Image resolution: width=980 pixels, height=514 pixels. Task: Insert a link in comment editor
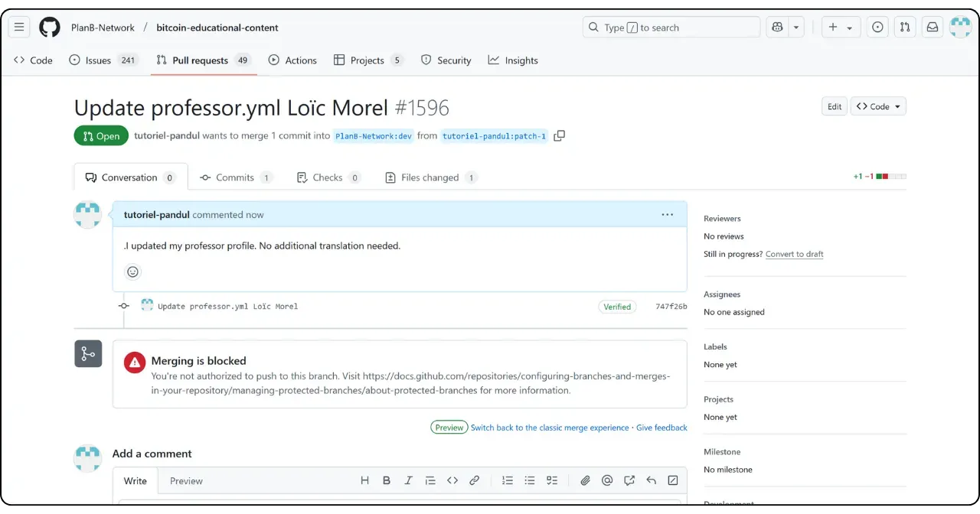(474, 480)
